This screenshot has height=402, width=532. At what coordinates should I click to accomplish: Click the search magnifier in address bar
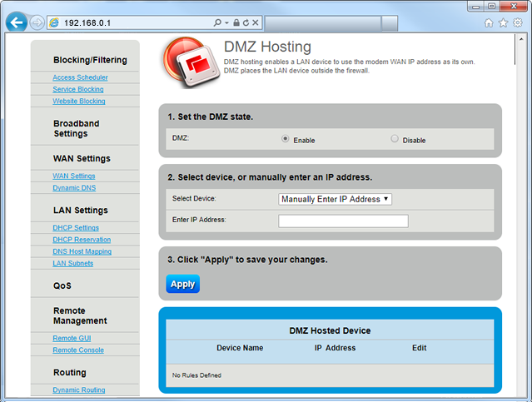pos(217,22)
